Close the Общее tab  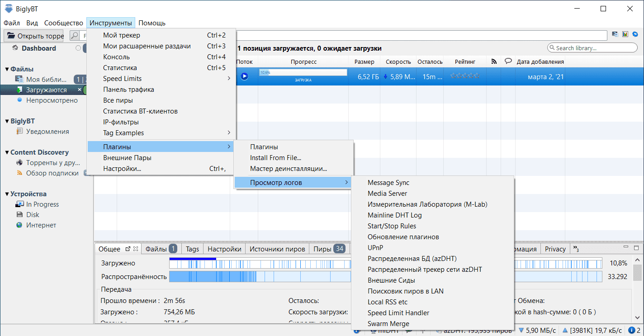pyautogui.click(x=136, y=249)
